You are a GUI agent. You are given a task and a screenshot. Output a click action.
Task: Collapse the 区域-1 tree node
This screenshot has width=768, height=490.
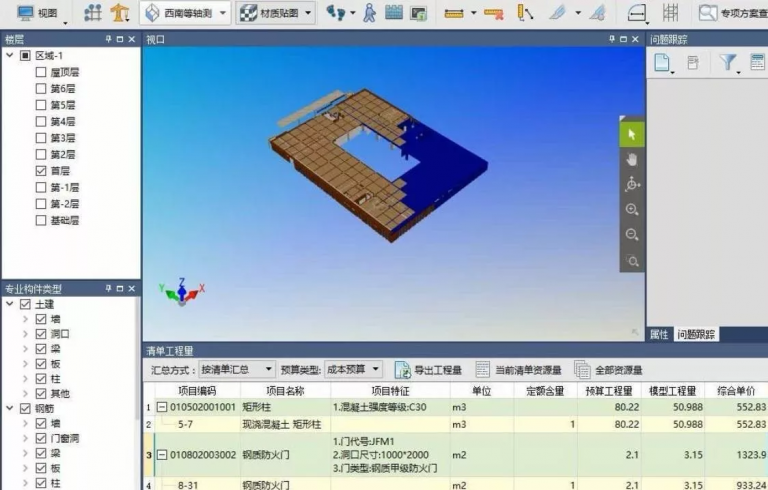[x=10, y=56]
